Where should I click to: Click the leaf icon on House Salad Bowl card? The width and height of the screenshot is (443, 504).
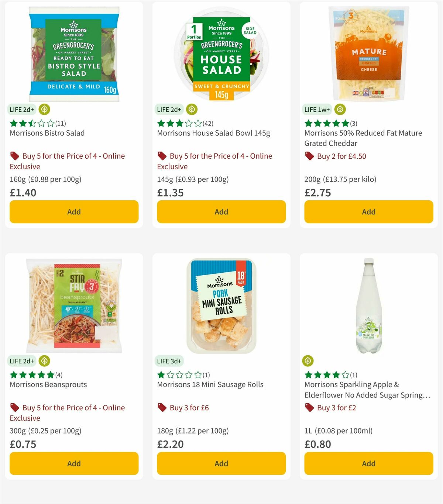click(x=191, y=109)
